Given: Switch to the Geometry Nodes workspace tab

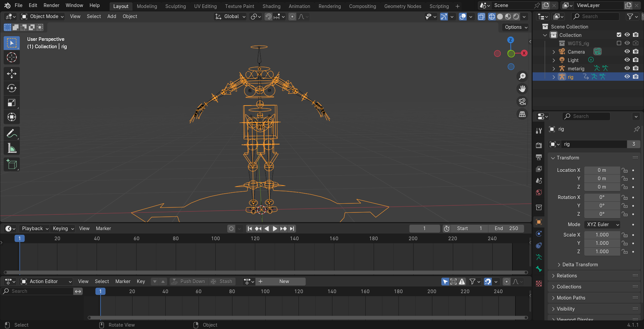Looking at the screenshot, I should pyautogui.click(x=402, y=6).
